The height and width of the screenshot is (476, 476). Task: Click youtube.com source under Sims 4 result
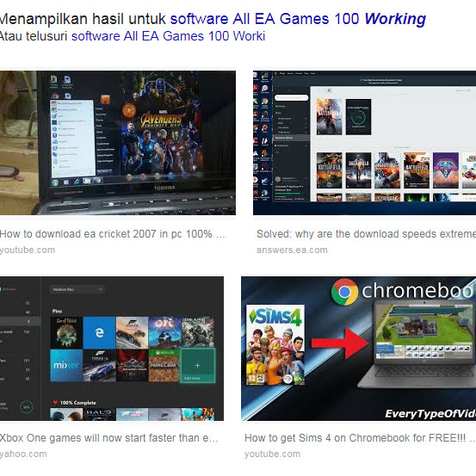(x=272, y=454)
